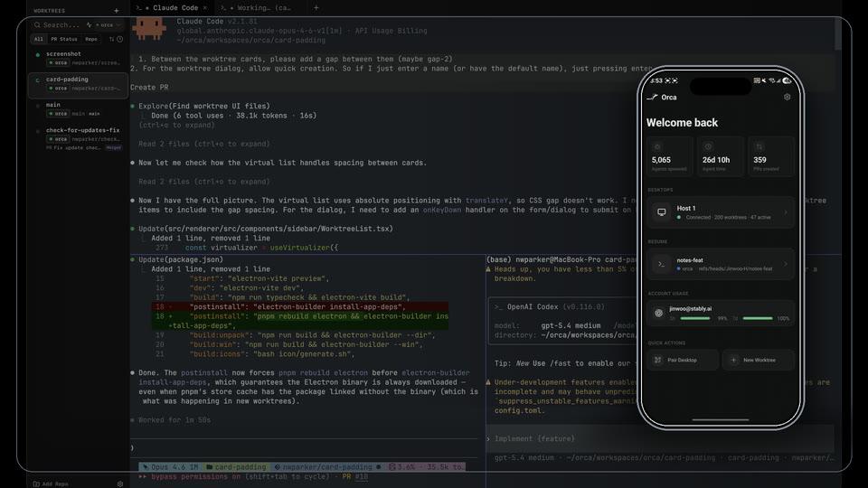The height and width of the screenshot is (488, 868).
Task: Tap the Pair Desktop quick action
Action: [x=683, y=361]
